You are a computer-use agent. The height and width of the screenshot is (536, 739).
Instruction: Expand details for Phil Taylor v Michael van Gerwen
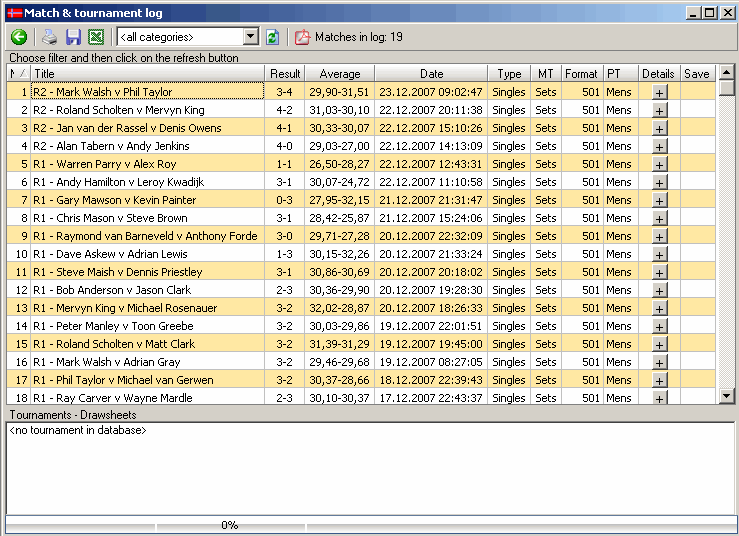(x=659, y=380)
